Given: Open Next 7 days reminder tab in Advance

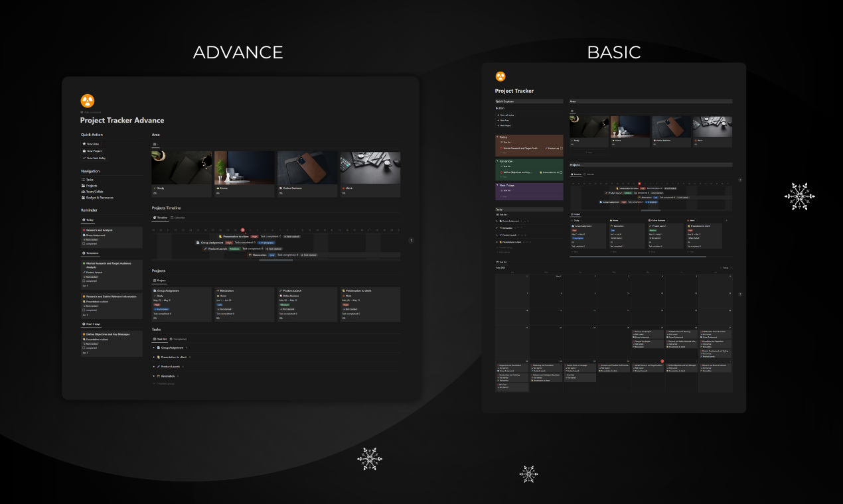Looking at the screenshot, I should (91, 324).
